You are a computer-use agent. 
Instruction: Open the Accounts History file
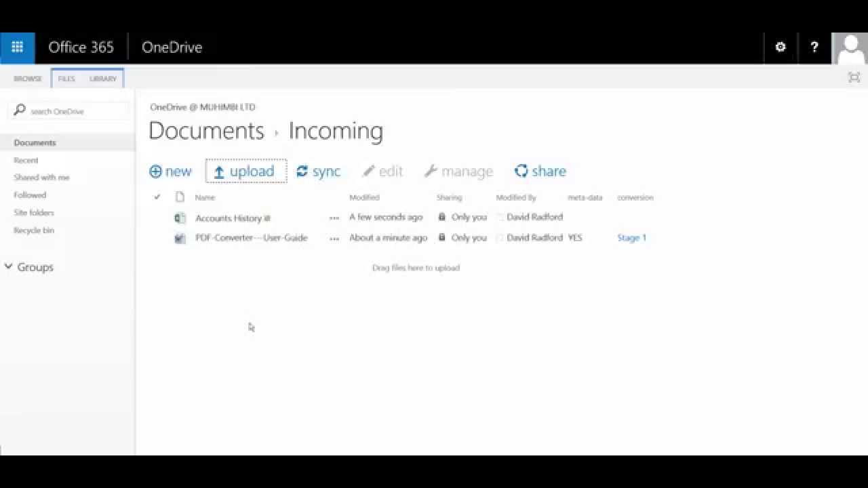(233, 218)
